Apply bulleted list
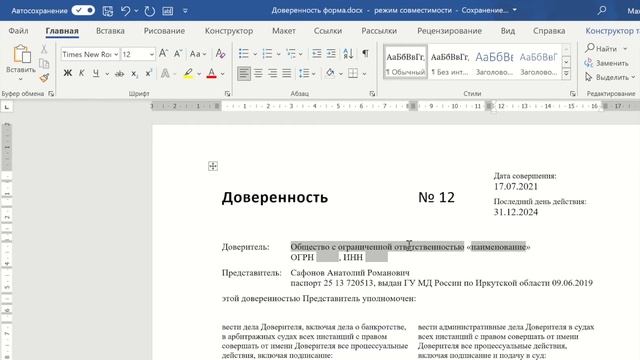Screen dimensions: 640x360 click(244, 53)
